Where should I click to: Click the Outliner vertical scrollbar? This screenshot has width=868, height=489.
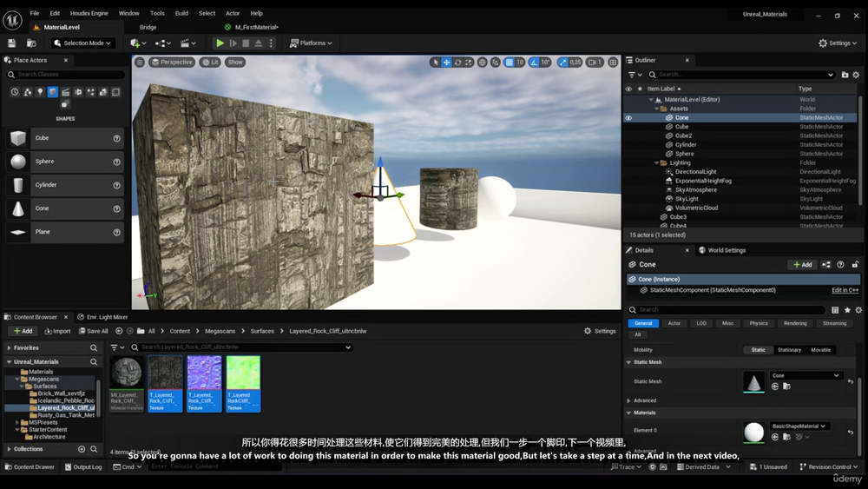coord(859,149)
